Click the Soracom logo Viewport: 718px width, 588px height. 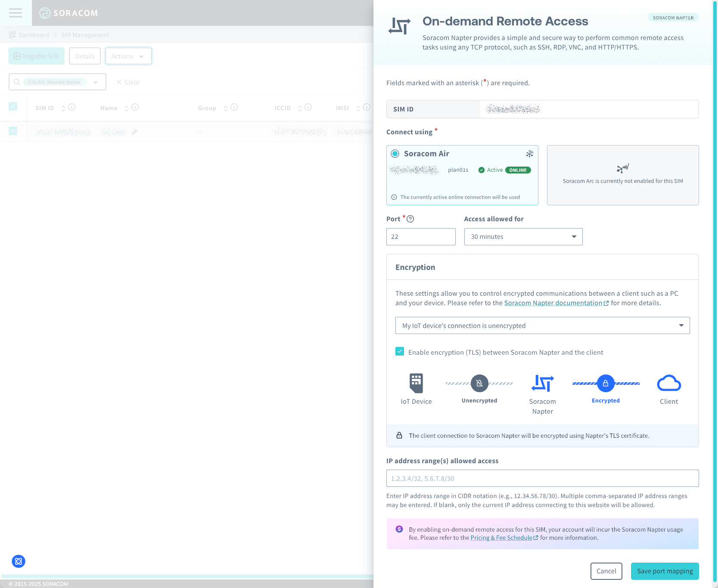tap(69, 13)
